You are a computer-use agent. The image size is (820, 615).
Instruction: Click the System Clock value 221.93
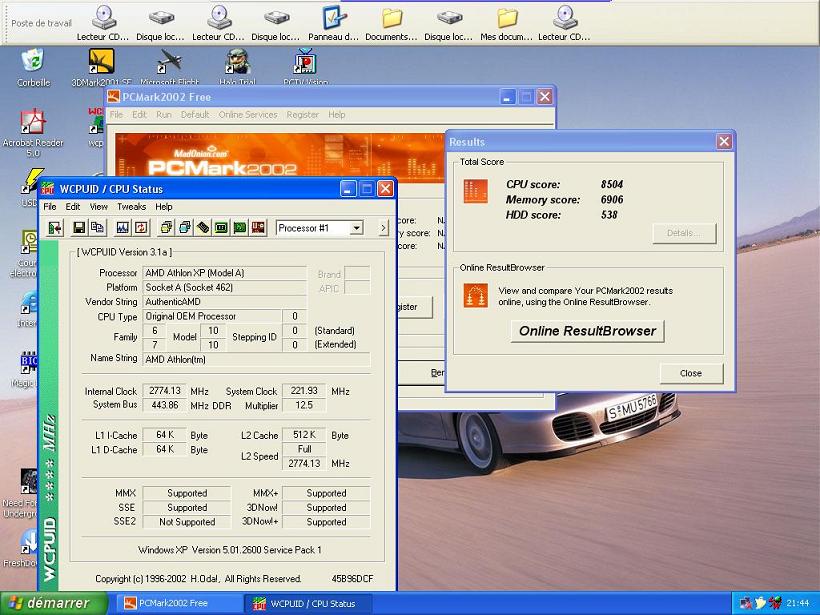pyautogui.click(x=304, y=391)
